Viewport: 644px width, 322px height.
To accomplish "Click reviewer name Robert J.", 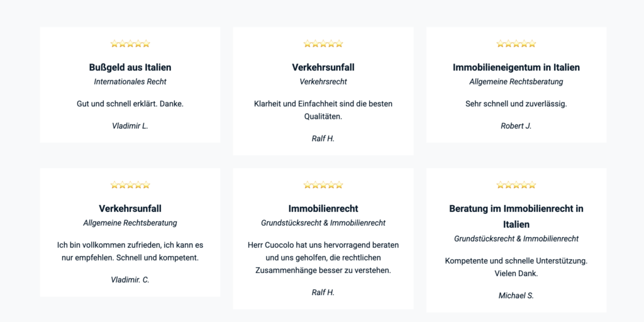I will 516,126.
